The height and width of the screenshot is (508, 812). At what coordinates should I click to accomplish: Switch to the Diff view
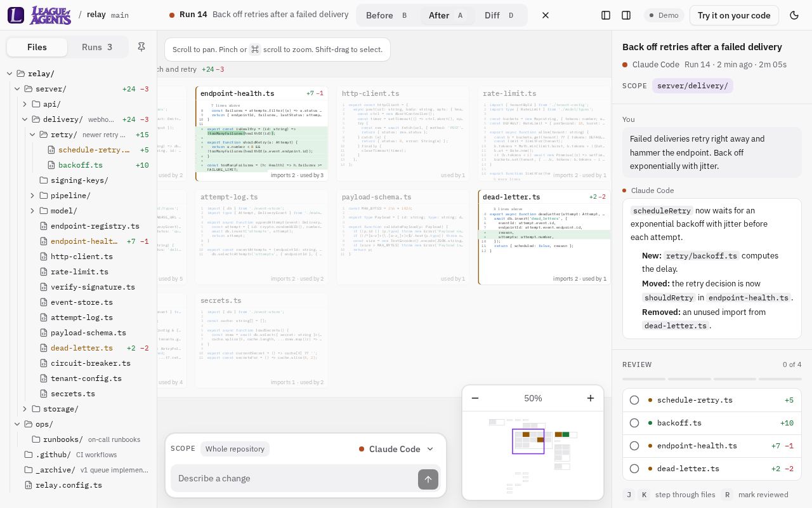click(500, 15)
